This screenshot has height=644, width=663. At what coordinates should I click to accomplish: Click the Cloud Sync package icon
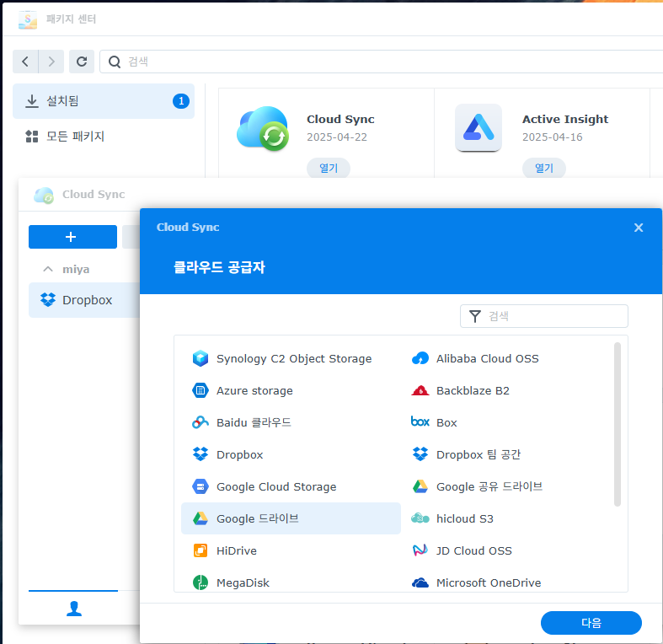[263, 129]
